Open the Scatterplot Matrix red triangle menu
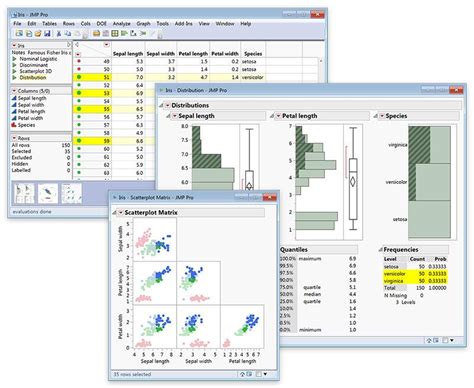474x388 pixels. click(x=121, y=213)
